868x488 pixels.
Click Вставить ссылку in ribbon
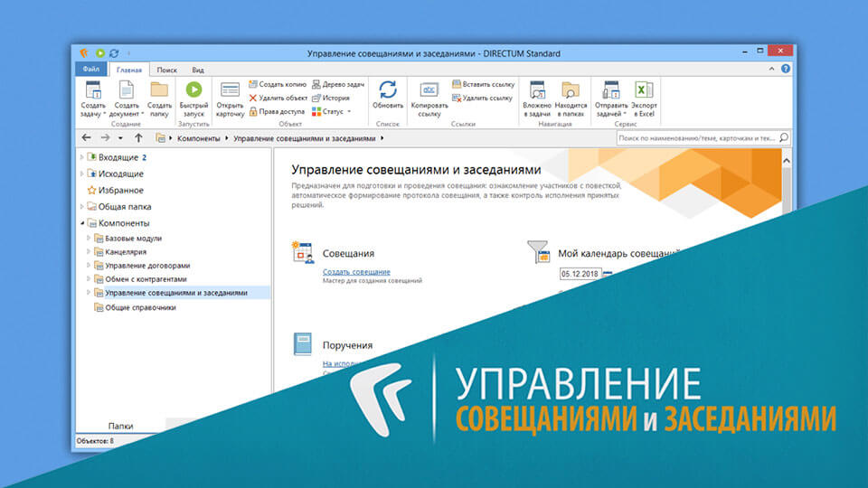(483, 84)
